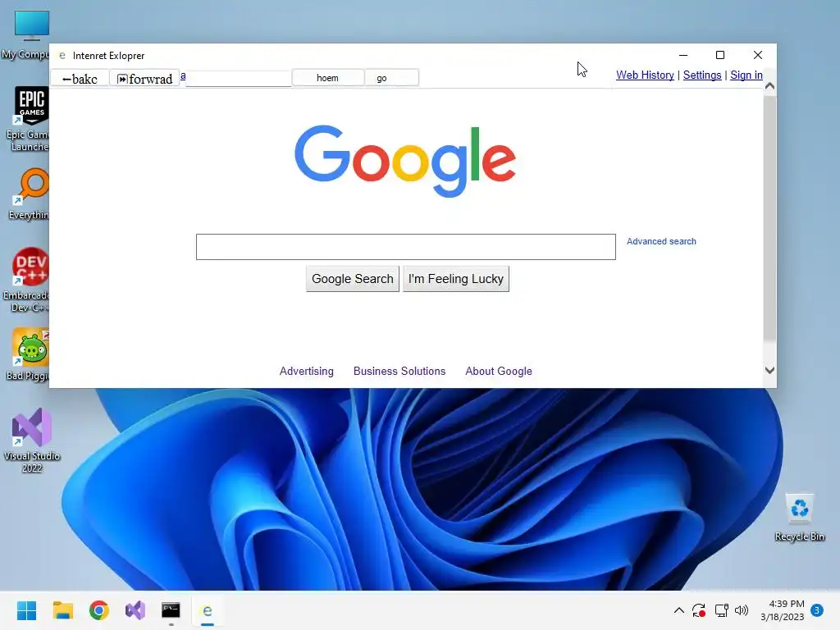Select the Visual Studio 2022 desktop icon
The image size is (840, 630).
pyautogui.click(x=32, y=441)
